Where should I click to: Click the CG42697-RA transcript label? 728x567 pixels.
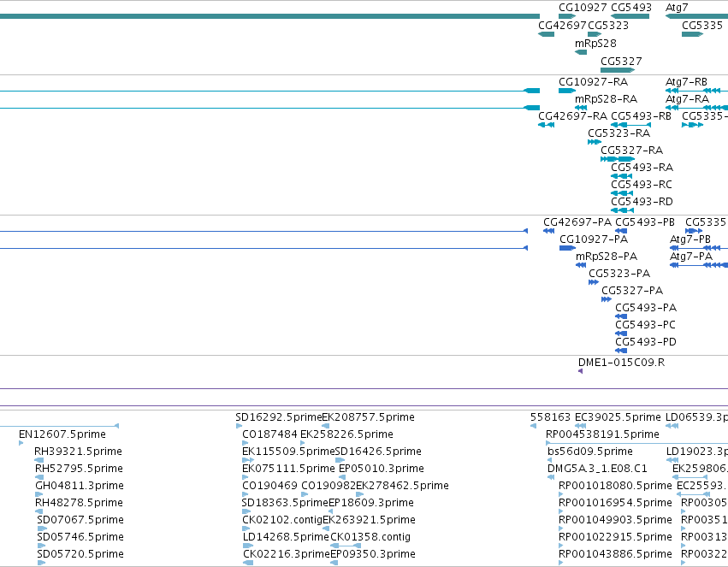(x=573, y=116)
